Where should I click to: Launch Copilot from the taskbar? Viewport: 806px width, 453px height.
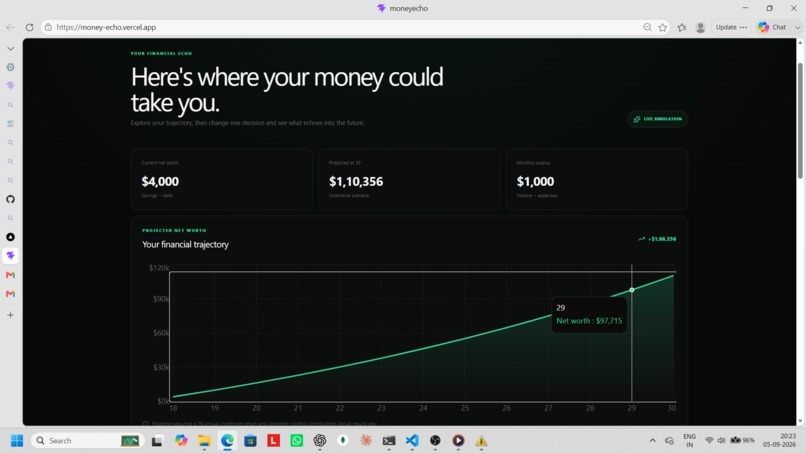point(181,441)
